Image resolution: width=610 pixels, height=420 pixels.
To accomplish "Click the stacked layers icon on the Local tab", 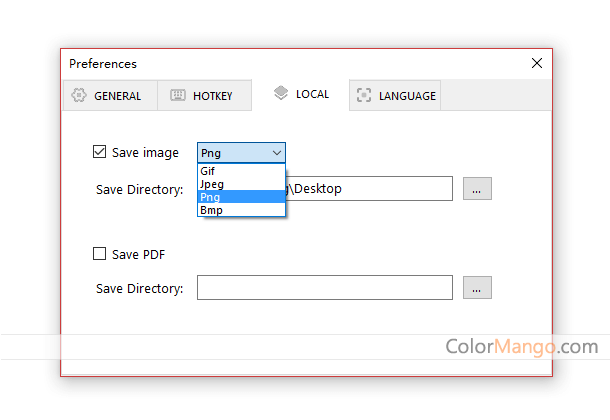I will point(281,93).
